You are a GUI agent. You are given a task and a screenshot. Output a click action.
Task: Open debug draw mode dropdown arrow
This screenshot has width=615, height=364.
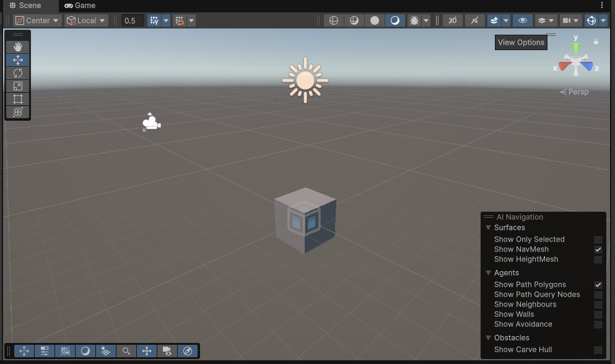click(x=426, y=20)
